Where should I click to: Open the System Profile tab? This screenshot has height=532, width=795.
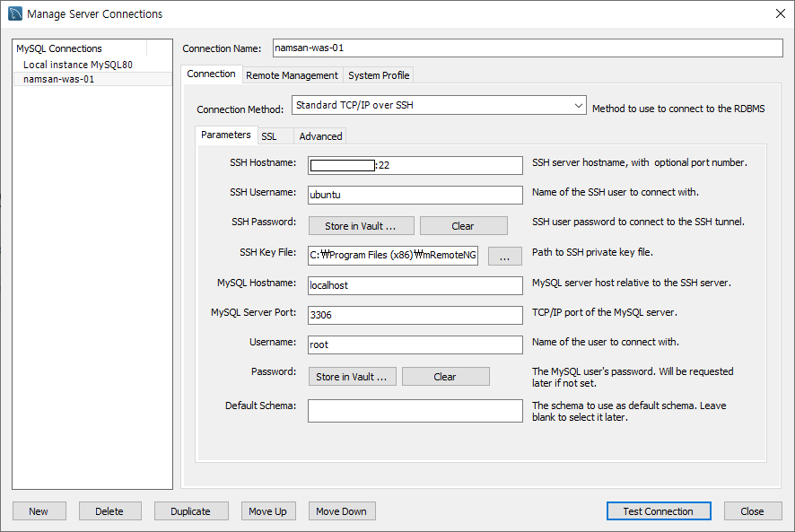379,75
